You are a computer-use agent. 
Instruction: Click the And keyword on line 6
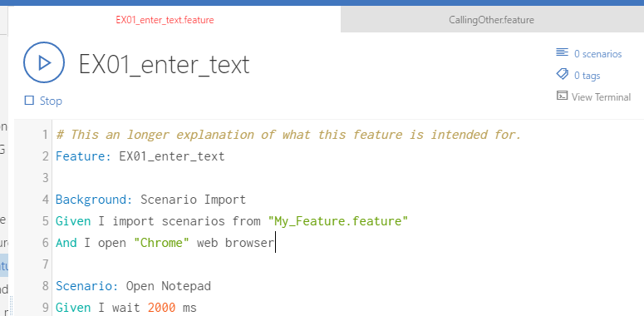pyautogui.click(x=66, y=243)
